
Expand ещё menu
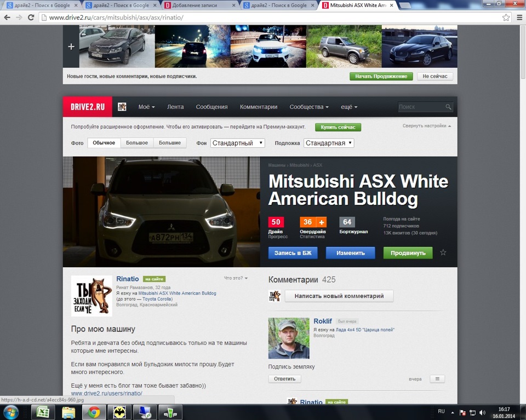[x=349, y=107]
